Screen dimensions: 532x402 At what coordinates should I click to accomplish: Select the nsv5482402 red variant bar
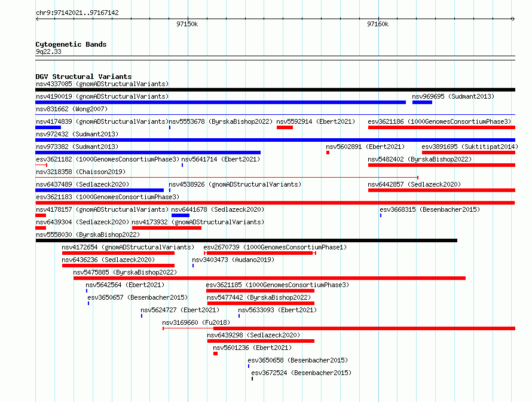click(x=441, y=165)
